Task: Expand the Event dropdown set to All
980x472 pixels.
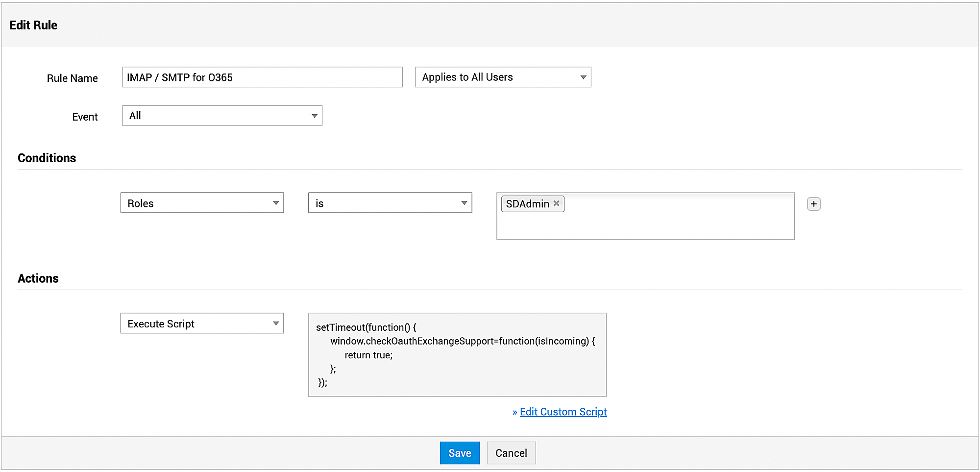Action: tap(222, 116)
